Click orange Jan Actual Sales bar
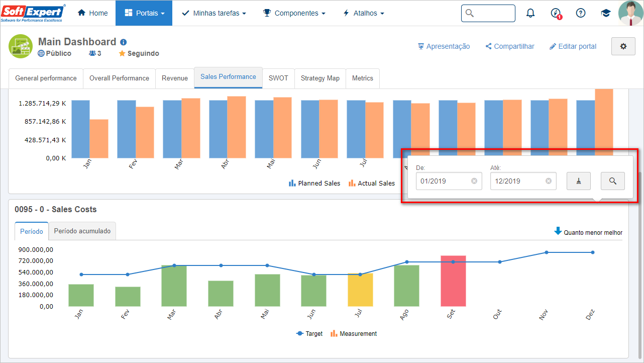The image size is (644, 363). pyautogui.click(x=99, y=139)
